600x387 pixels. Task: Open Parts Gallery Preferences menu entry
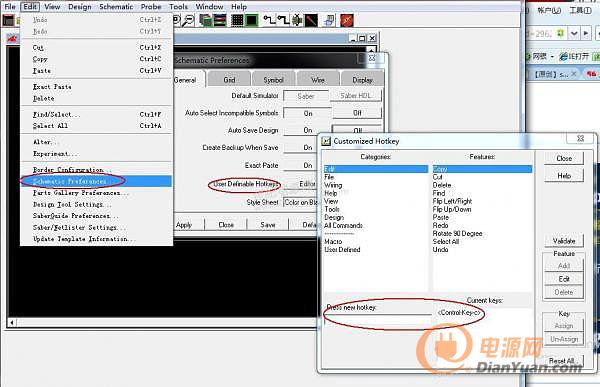click(x=80, y=193)
